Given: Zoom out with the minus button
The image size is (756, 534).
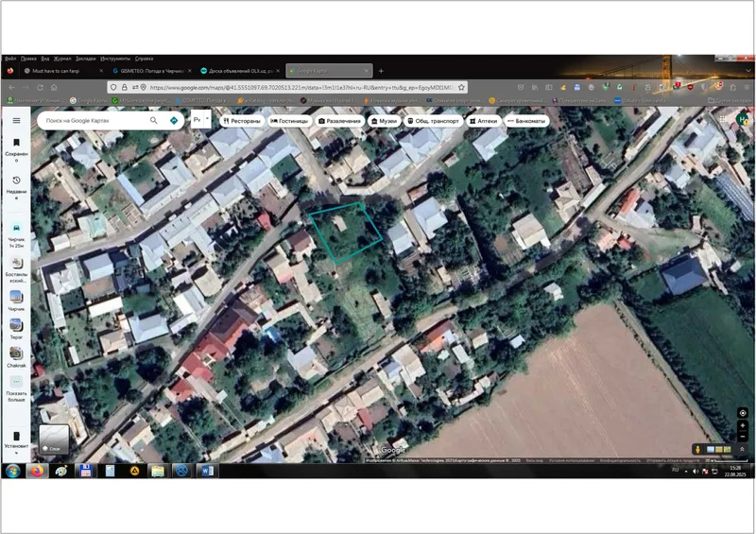Looking at the screenshot, I should coord(743,437).
